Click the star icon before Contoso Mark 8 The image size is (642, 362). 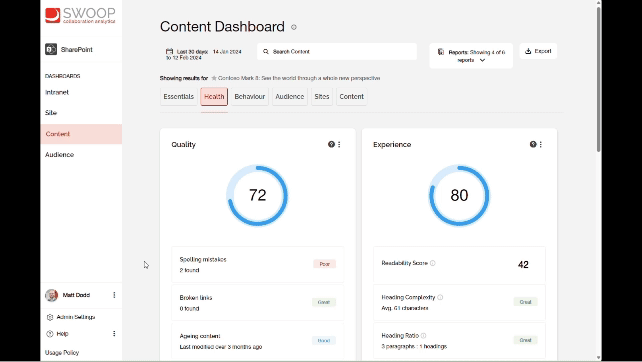[214, 78]
